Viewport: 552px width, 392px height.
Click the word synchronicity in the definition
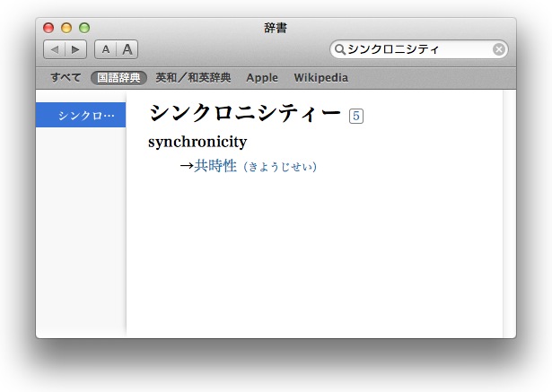[x=197, y=142]
